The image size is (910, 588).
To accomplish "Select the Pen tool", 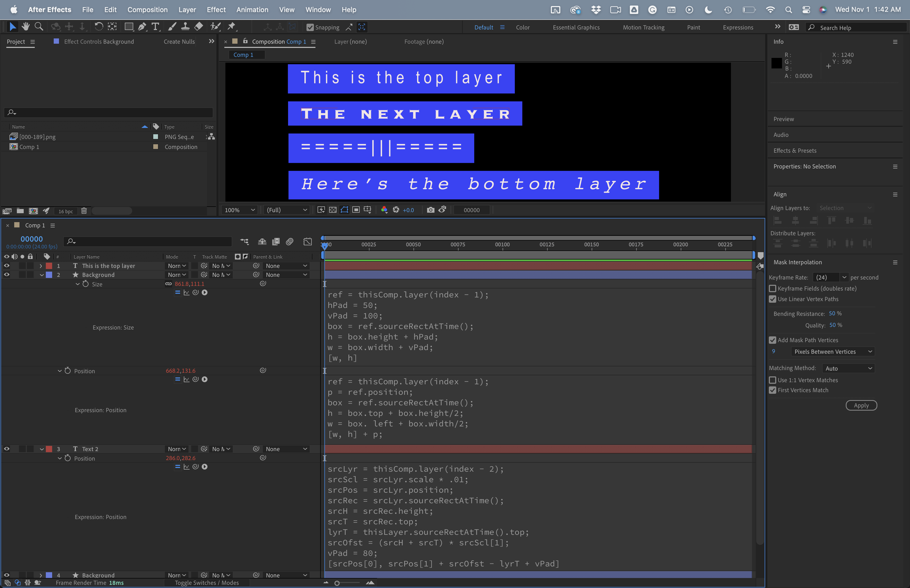I will pyautogui.click(x=142, y=26).
